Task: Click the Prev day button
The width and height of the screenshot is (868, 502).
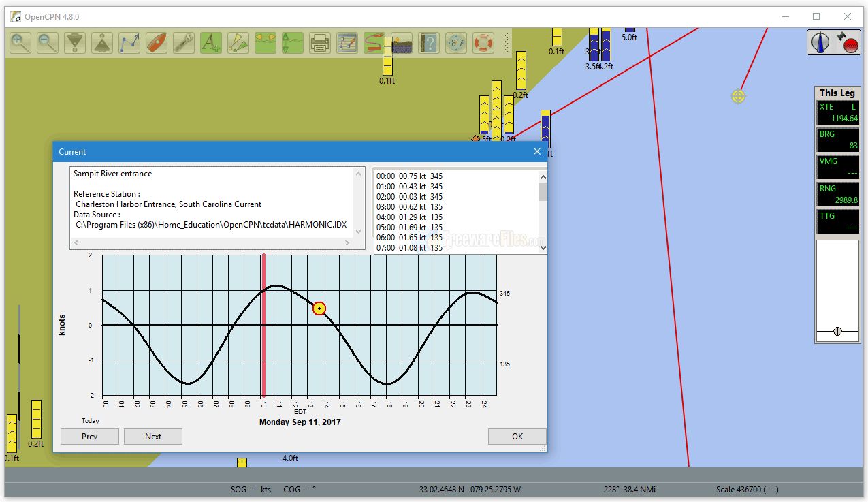Action: point(90,437)
